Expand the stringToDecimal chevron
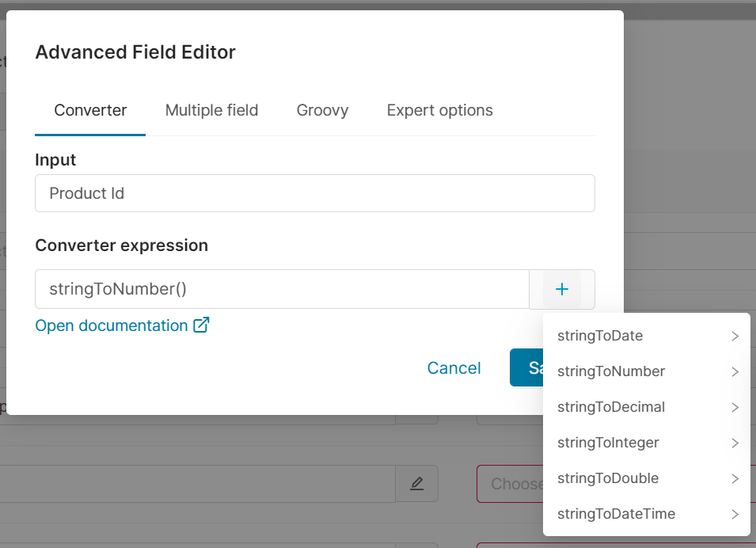 tap(736, 407)
